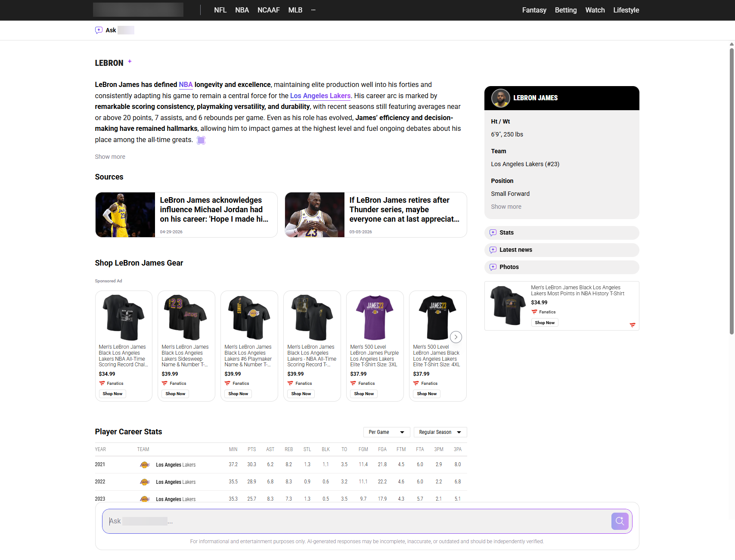View the purple JAMES 23 shirt image
The image size is (735, 560).
click(375, 317)
